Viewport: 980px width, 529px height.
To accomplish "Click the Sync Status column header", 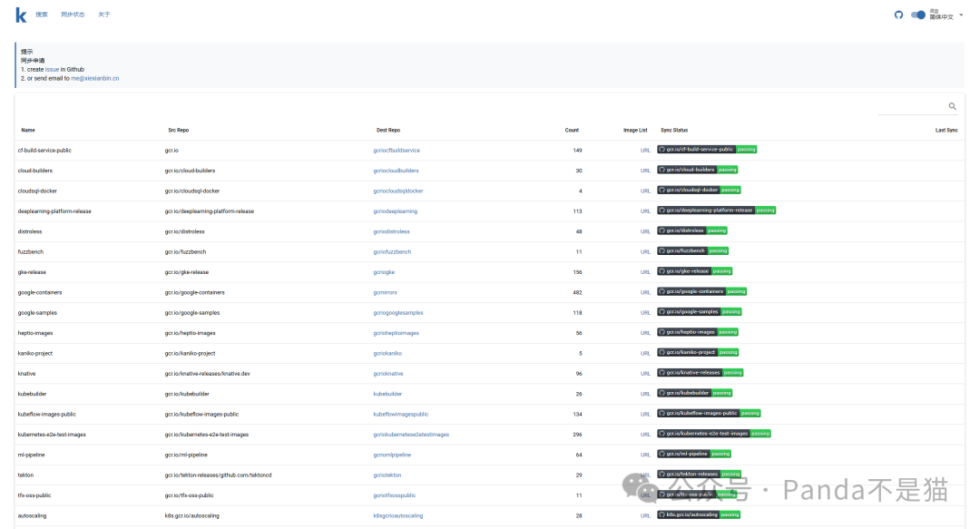I will coord(674,130).
